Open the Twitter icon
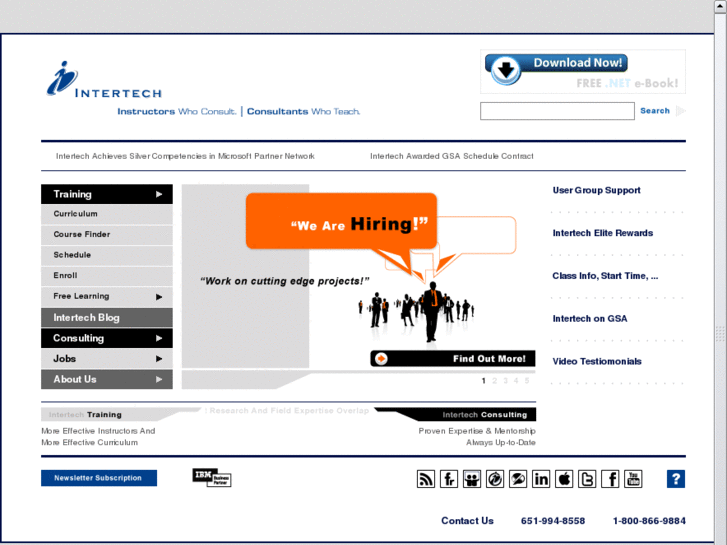Image resolution: width=727 pixels, height=545 pixels. (x=587, y=479)
